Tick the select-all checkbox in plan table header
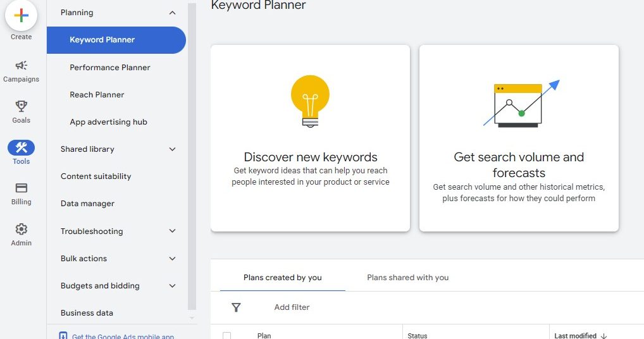The width and height of the screenshot is (644, 339). click(227, 336)
